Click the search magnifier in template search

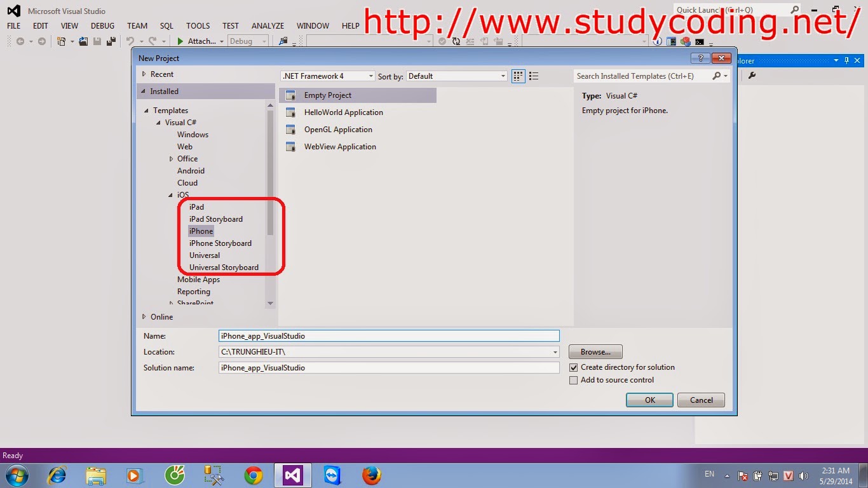pos(717,76)
